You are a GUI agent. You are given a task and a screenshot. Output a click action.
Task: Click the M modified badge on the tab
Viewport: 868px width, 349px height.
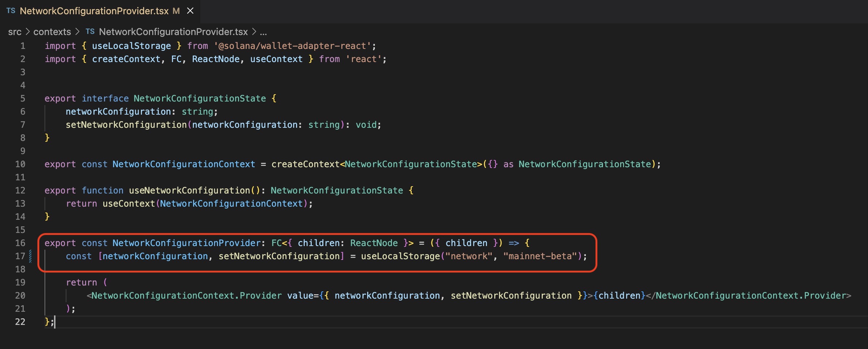click(176, 11)
